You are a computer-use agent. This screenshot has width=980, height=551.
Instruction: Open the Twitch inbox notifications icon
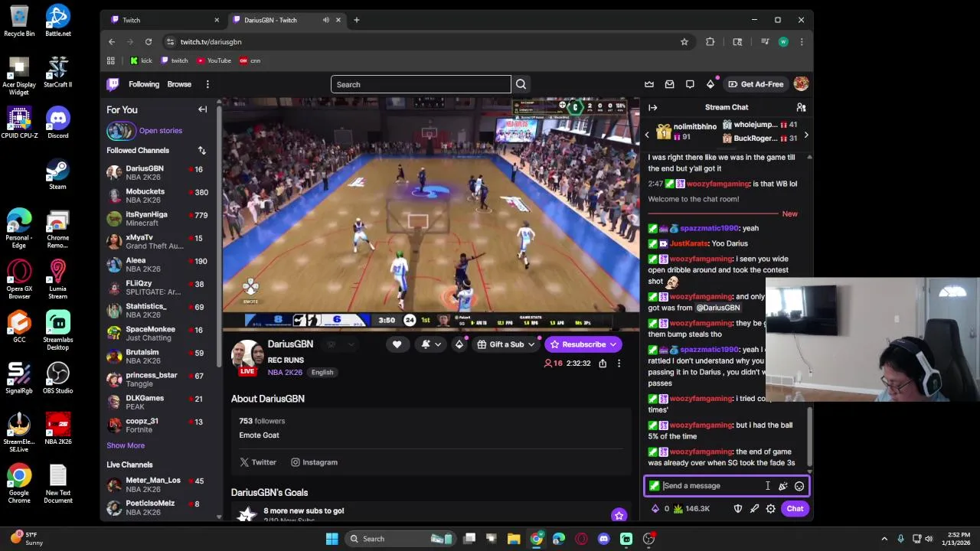click(669, 84)
